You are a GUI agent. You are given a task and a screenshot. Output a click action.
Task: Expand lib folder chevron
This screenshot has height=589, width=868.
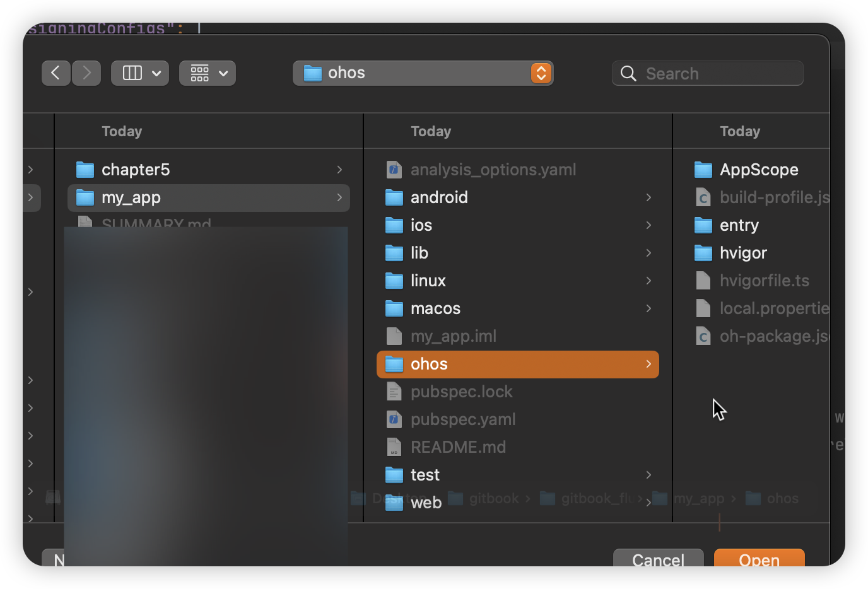point(648,253)
